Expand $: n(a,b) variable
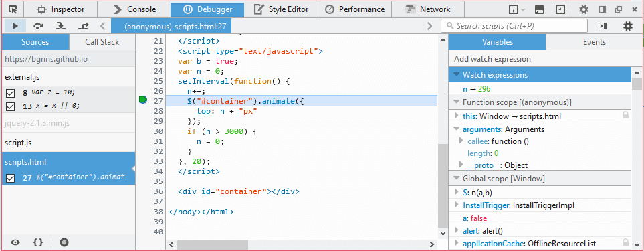The image size is (644, 251). tap(456, 192)
